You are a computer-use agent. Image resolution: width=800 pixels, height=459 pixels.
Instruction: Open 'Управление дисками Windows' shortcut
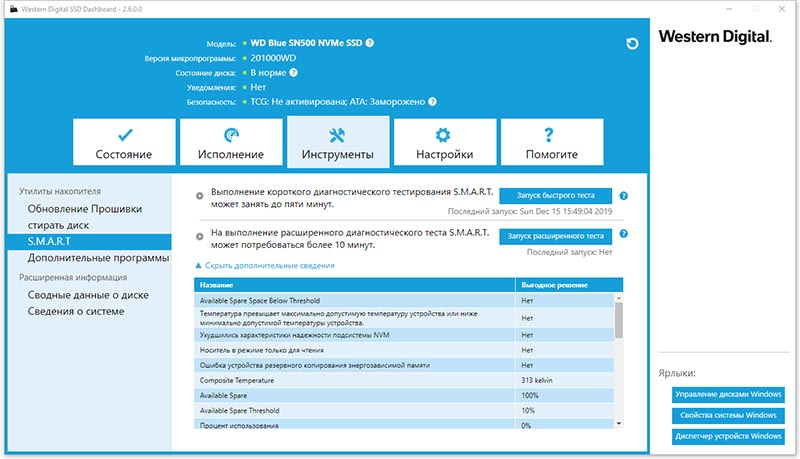click(x=728, y=395)
